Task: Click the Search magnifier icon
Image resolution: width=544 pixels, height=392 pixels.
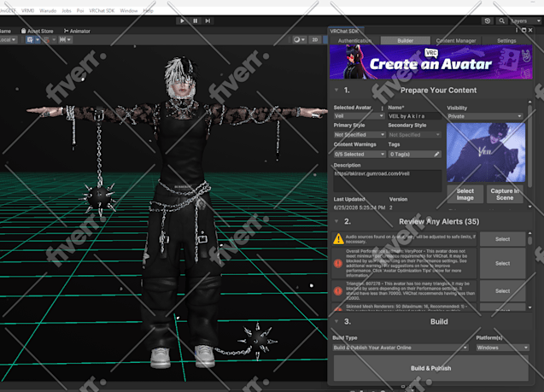Action: (501, 20)
